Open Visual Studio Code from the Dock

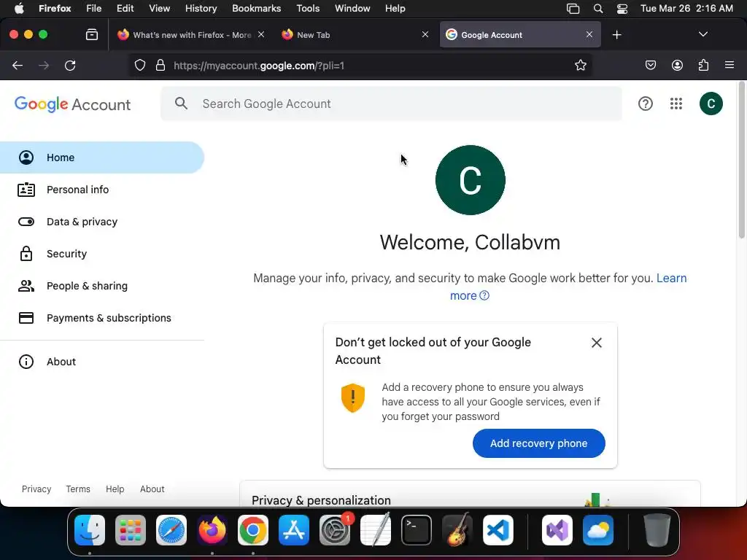(x=498, y=530)
